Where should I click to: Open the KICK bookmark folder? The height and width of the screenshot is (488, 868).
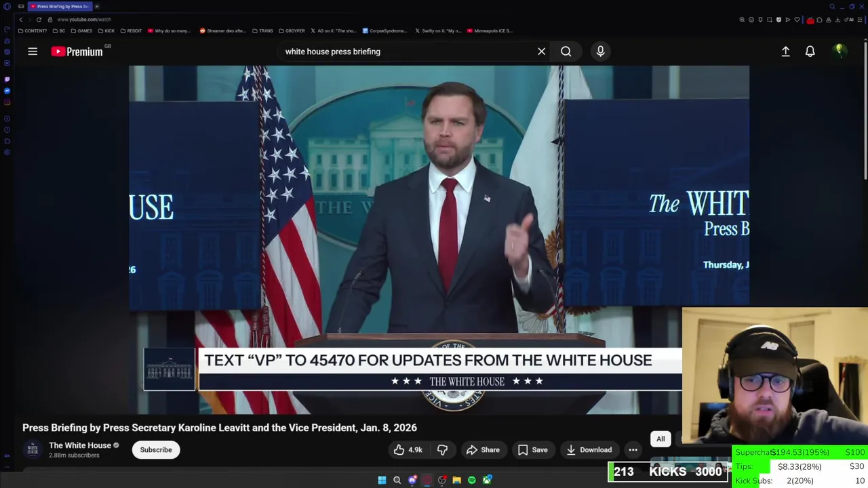(x=106, y=30)
